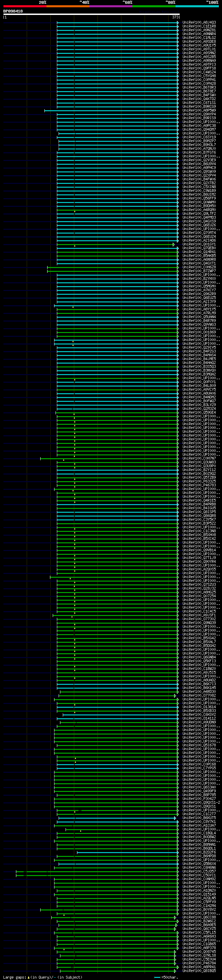Click the green ~80% legend segment
Image resolution: width=222 pixels, height=980 pixels.
tap(154, 6)
